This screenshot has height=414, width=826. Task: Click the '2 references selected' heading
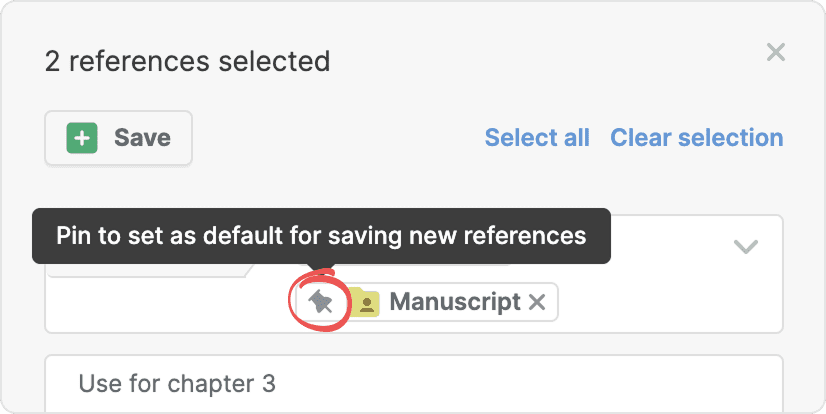[187, 61]
